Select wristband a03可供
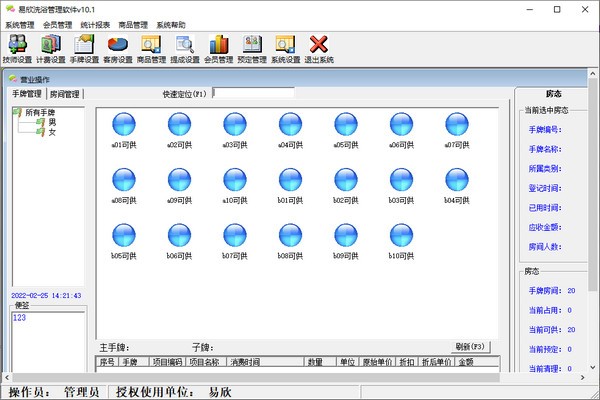This screenshot has width=600, height=400. point(235,130)
